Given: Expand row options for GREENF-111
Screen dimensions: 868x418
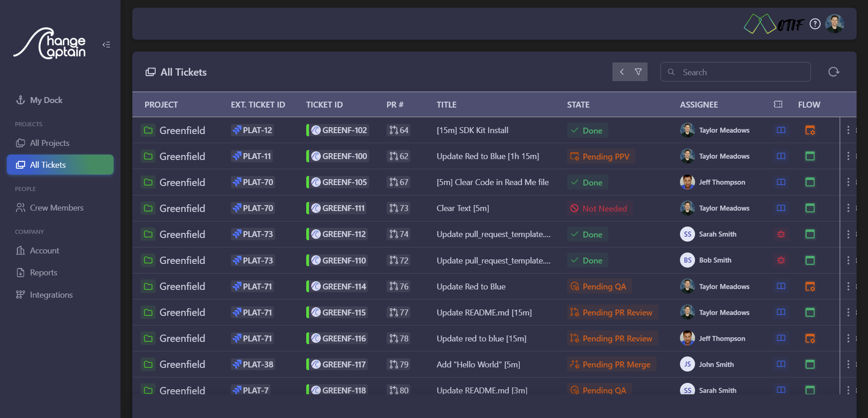Looking at the screenshot, I should (x=848, y=208).
